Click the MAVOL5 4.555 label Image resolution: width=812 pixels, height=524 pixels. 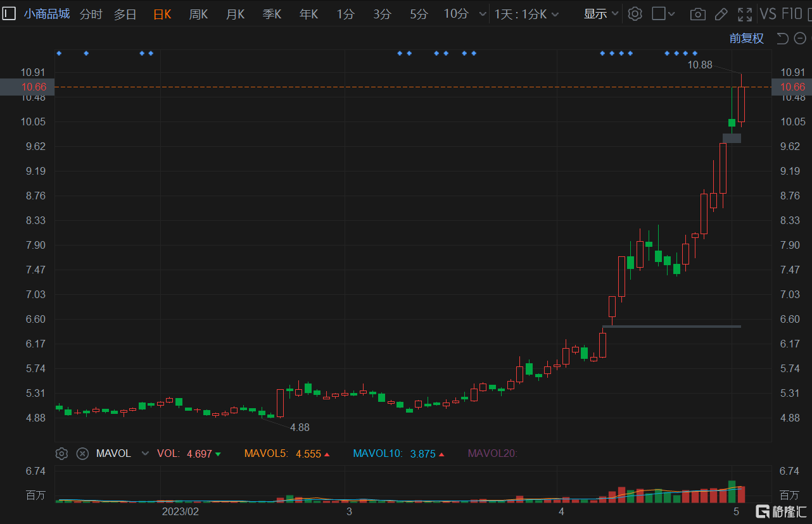[x=287, y=454]
